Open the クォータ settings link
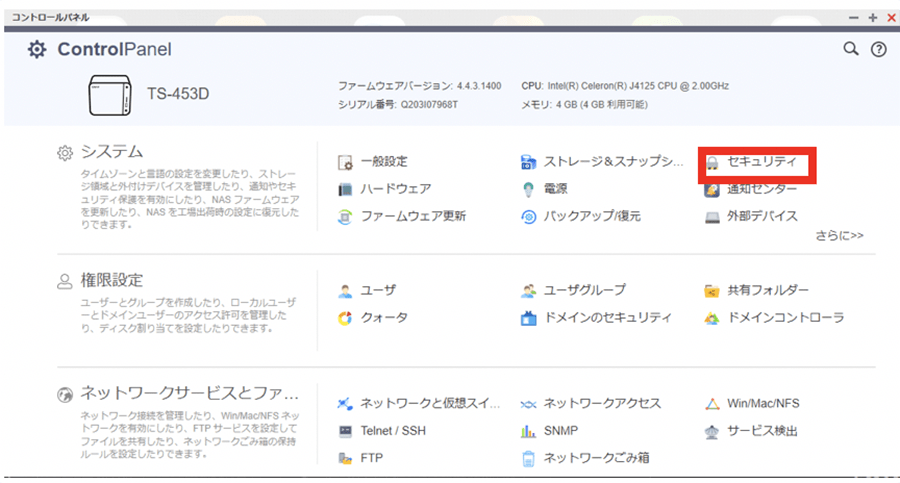The height and width of the screenshot is (483, 900). pos(384,318)
